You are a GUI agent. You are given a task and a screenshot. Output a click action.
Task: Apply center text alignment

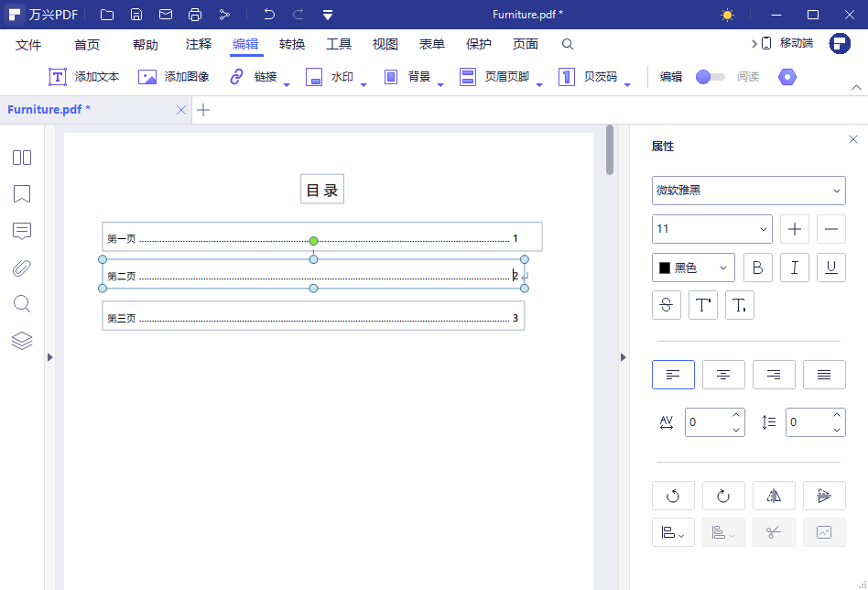(723, 374)
